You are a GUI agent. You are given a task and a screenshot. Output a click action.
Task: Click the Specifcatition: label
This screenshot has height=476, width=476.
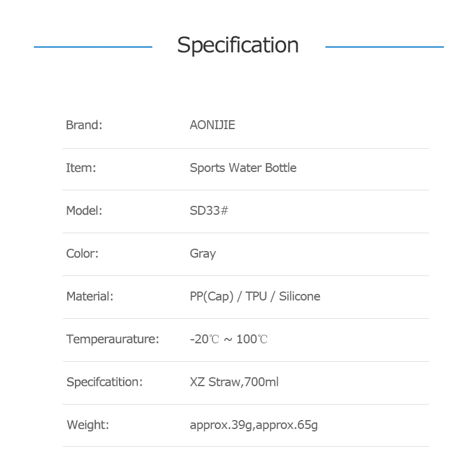pos(105,382)
